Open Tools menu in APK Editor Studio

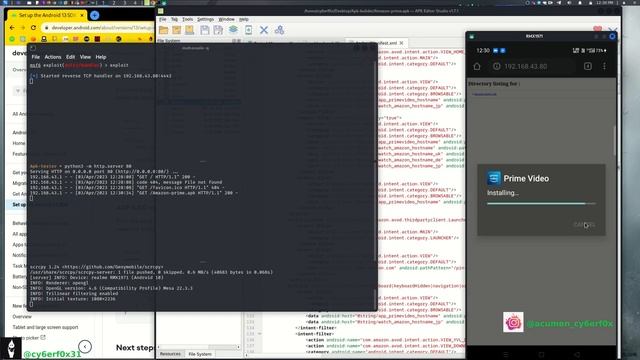[187, 19]
